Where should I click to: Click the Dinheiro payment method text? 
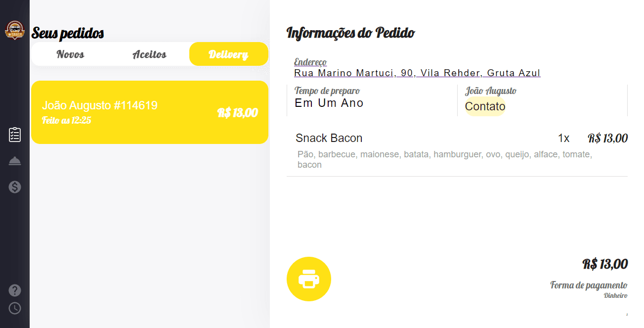615,296
